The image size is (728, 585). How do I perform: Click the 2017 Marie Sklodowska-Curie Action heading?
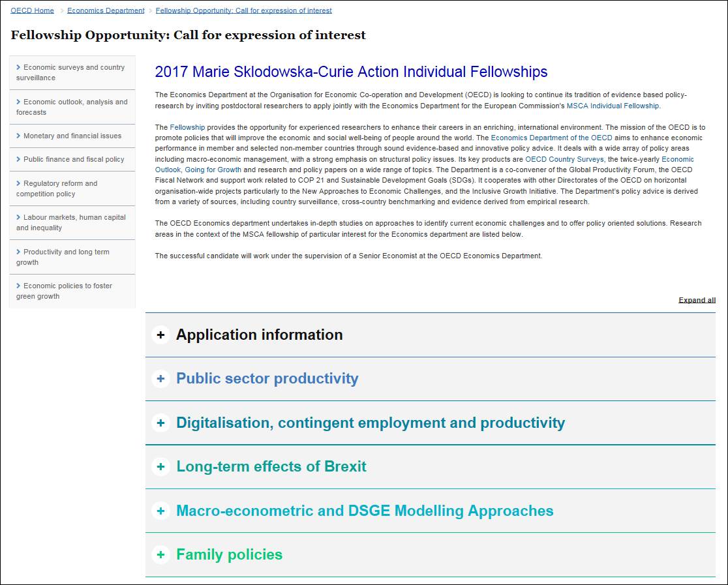pos(351,72)
